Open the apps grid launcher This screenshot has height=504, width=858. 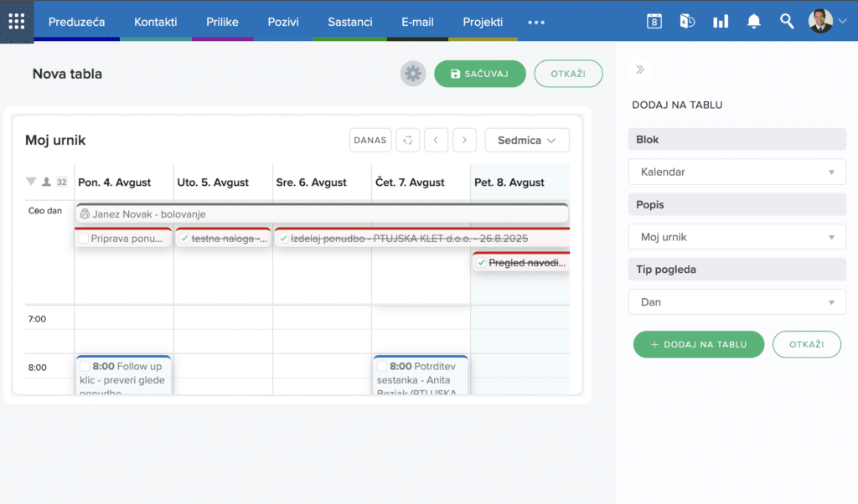click(17, 22)
